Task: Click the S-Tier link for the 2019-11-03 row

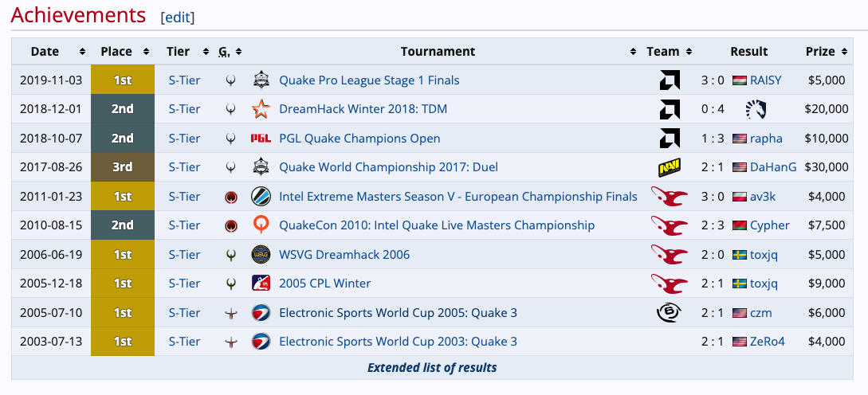Action: 184,80
